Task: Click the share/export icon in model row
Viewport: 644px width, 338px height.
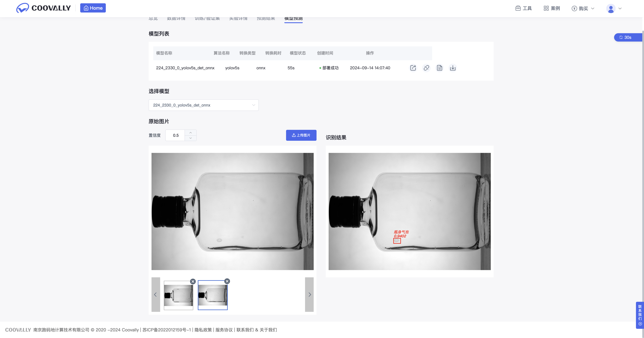Action: click(413, 68)
